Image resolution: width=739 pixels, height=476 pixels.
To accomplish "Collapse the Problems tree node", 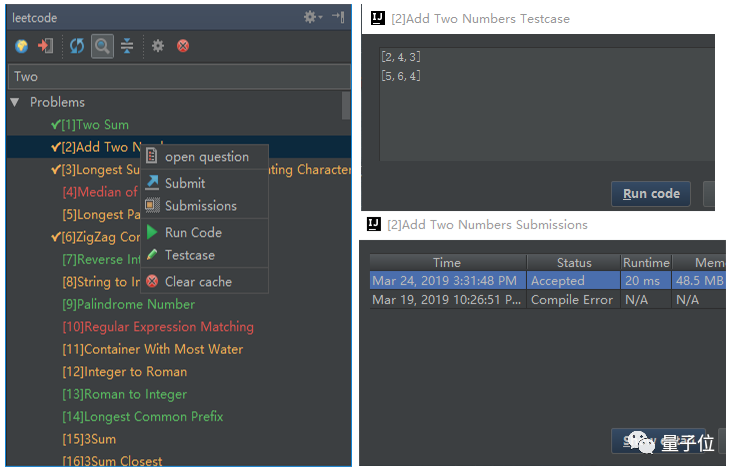I will 15,102.
